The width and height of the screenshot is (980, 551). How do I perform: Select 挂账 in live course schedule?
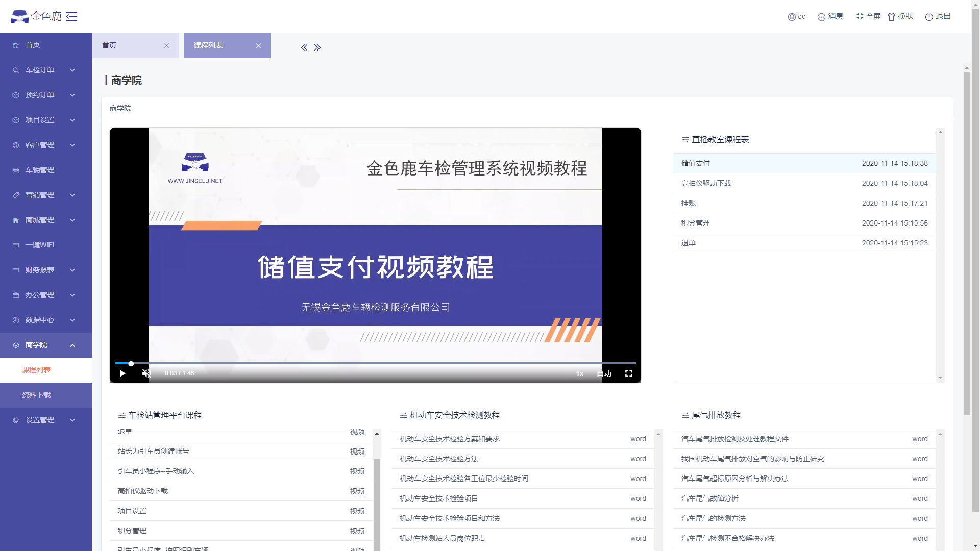click(804, 203)
